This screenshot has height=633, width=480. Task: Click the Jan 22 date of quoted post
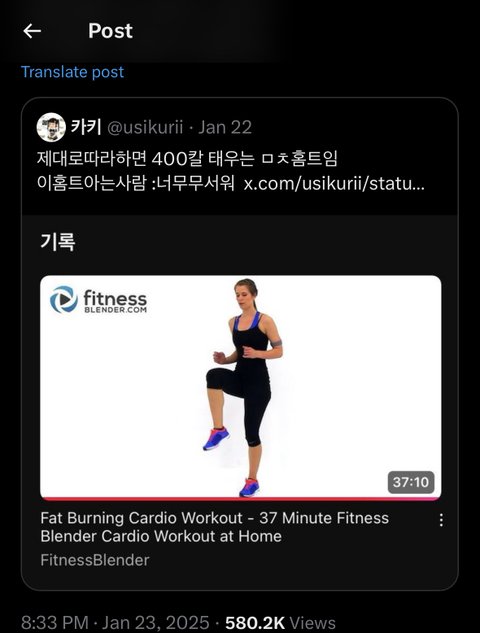225,127
